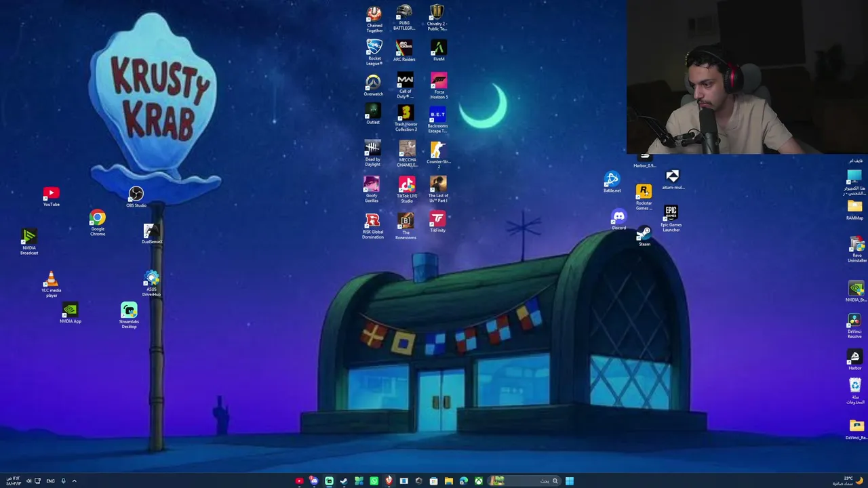
Task: Select the Outlast desktop shortcut
Action: (x=373, y=114)
